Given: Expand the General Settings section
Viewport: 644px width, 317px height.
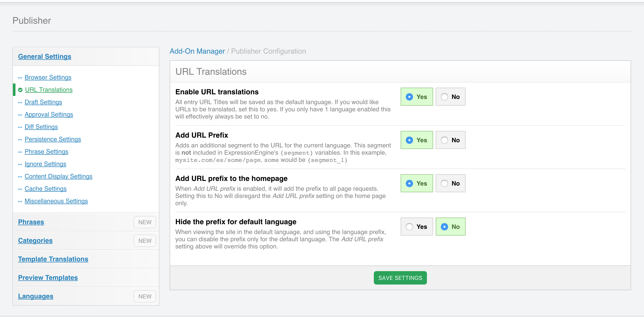Looking at the screenshot, I should click(45, 56).
